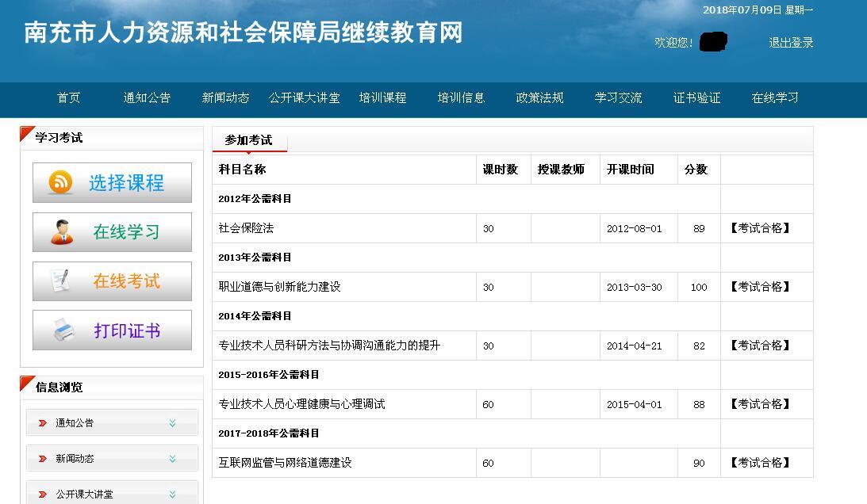Expand the 新闻动态 sidebar chevron
This screenshot has height=504, width=867.
tap(172, 459)
